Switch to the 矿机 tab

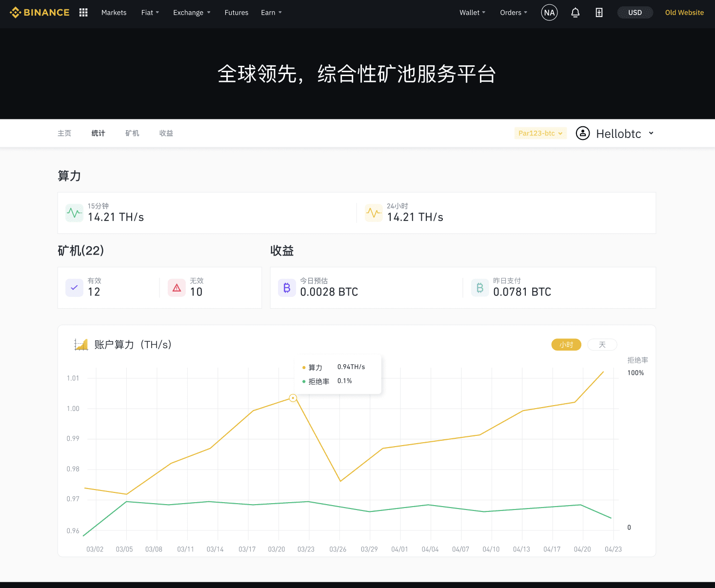pos(132,133)
